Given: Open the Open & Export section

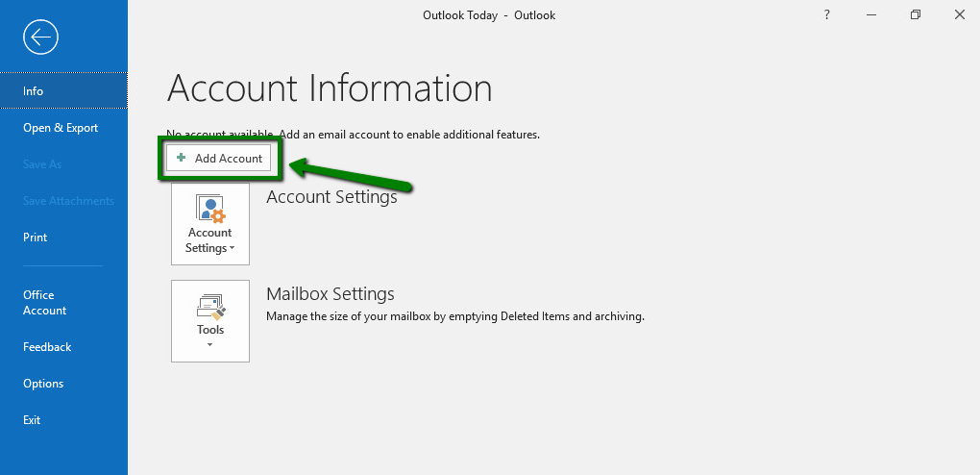Looking at the screenshot, I should point(61,128).
